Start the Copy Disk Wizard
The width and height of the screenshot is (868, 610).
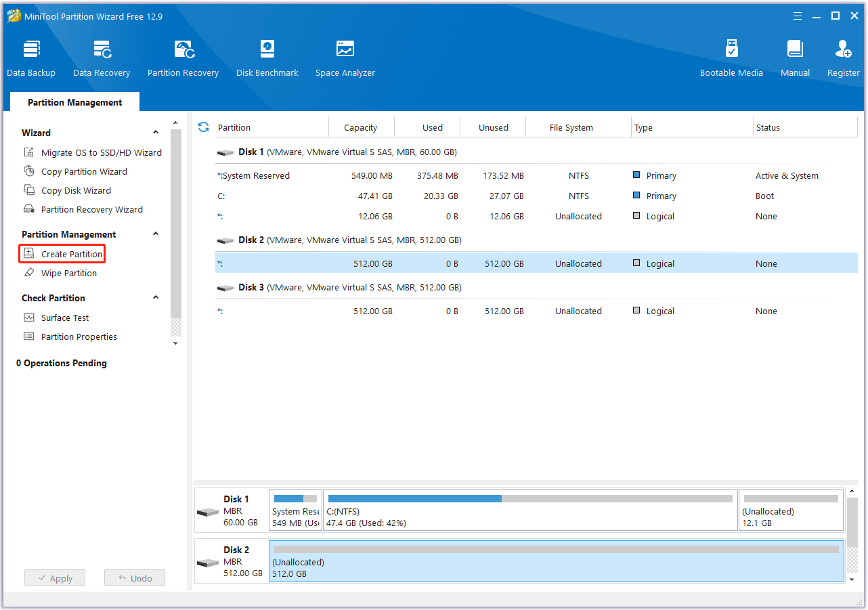[x=76, y=190]
